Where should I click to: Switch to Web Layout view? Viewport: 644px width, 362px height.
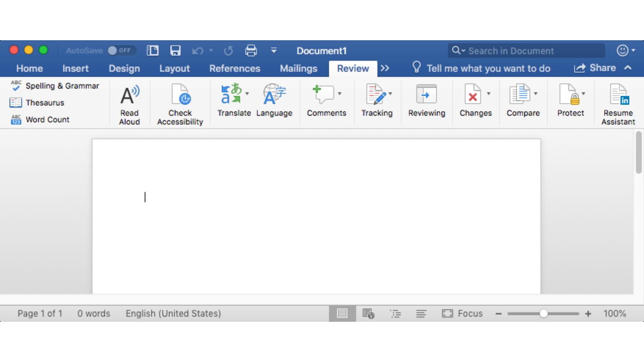click(x=368, y=313)
